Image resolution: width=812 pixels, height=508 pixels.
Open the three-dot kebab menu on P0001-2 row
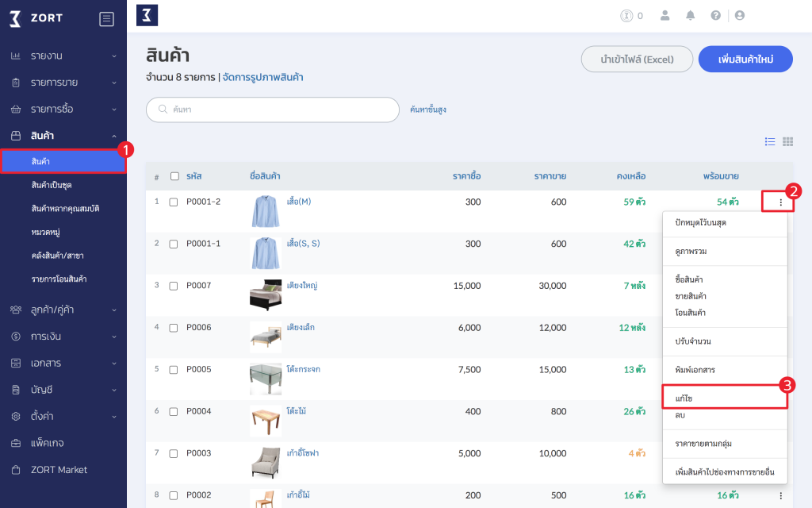tap(780, 202)
